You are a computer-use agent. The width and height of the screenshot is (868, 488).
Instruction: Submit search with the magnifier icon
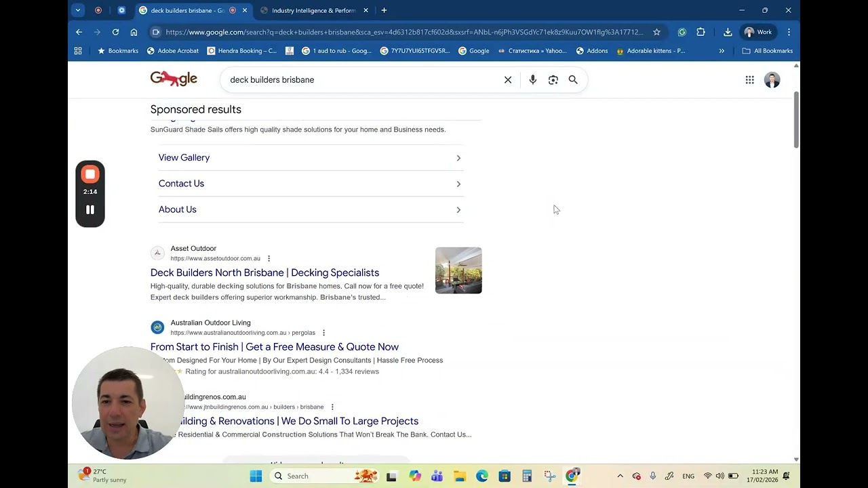573,80
